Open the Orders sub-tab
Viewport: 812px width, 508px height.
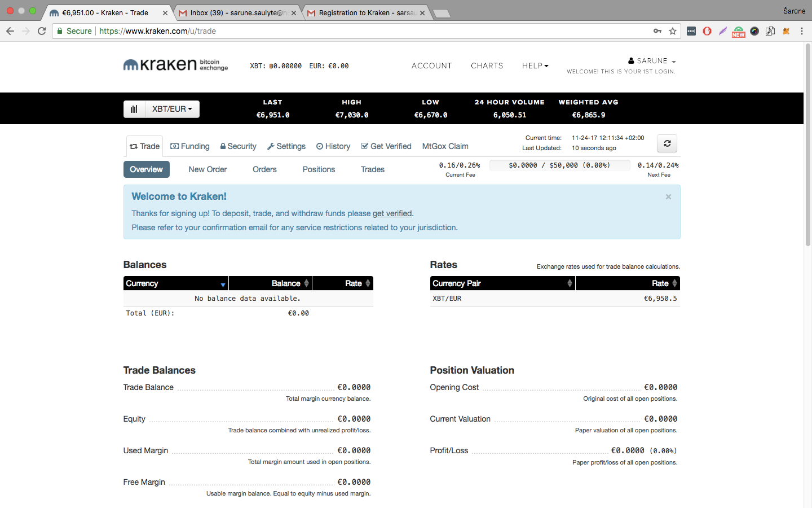[x=264, y=169]
